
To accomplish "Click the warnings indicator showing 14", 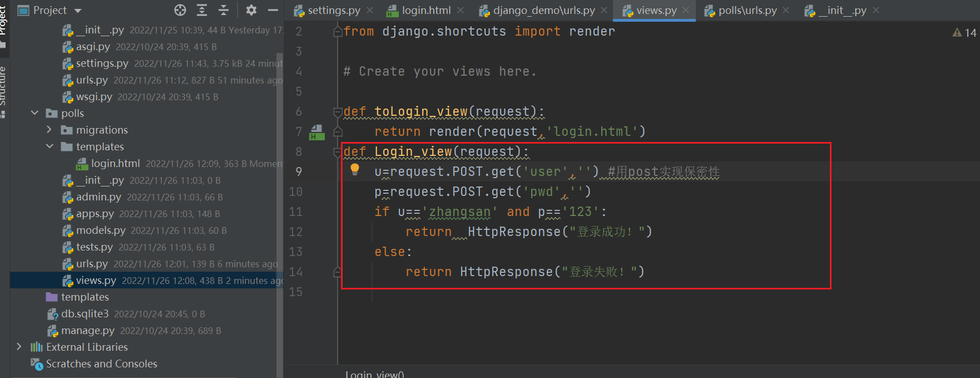I will [x=964, y=33].
